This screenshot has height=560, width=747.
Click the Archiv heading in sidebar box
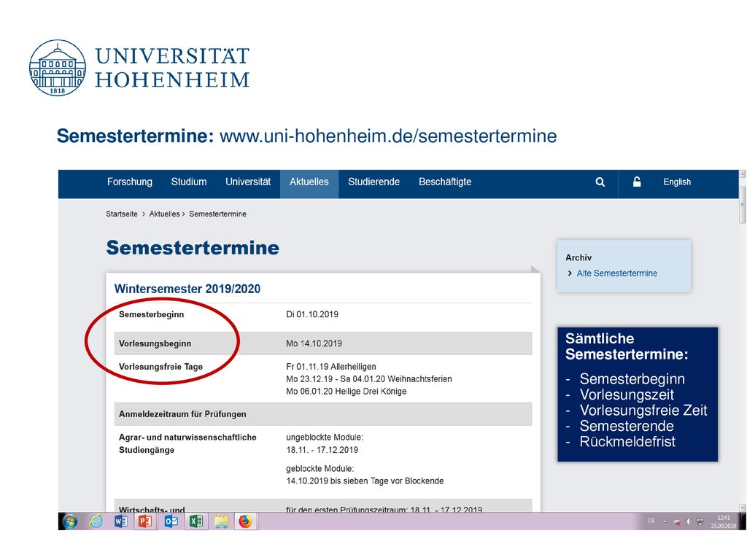(x=578, y=257)
